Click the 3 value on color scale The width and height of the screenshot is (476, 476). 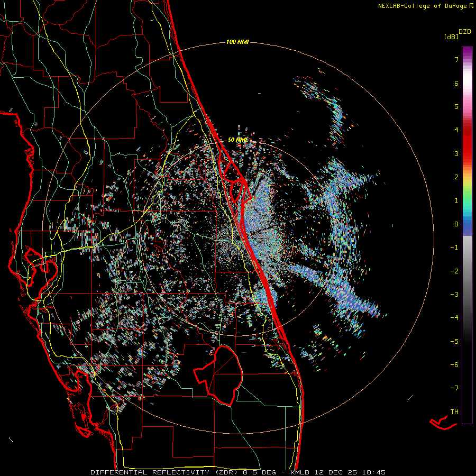click(x=456, y=153)
